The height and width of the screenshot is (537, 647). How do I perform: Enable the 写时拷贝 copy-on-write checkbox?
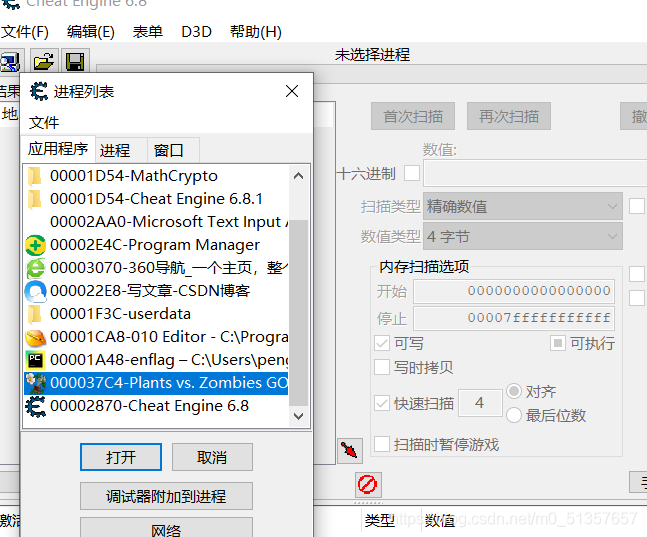382,367
